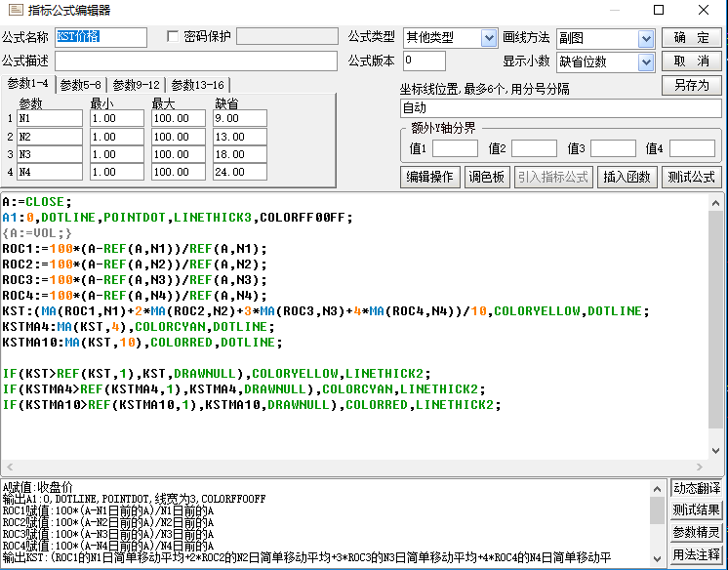
Task: Open the 画线方法 dropdown
Action: click(x=646, y=39)
